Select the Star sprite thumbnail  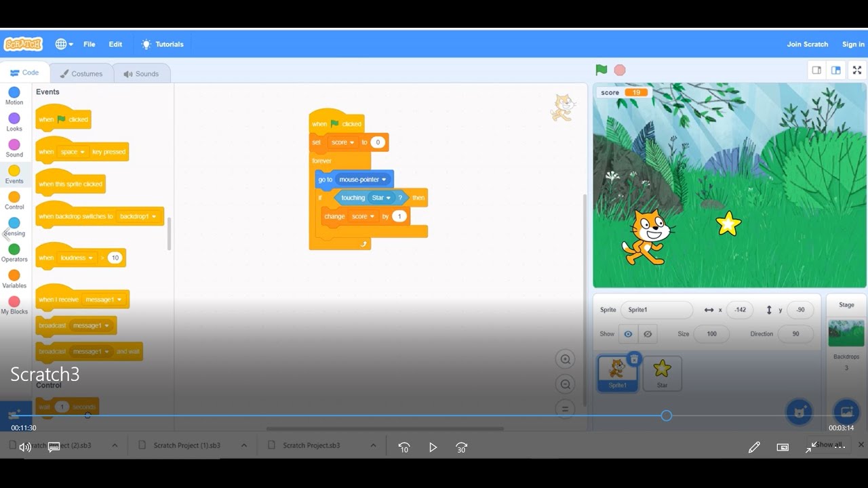(x=662, y=373)
